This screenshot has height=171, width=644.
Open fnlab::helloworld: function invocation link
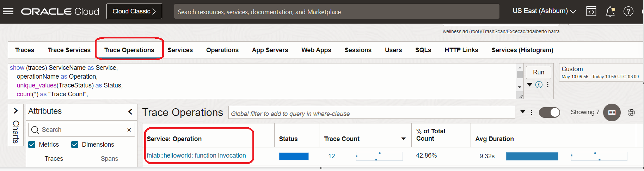pyautogui.click(x=196, y=155)
